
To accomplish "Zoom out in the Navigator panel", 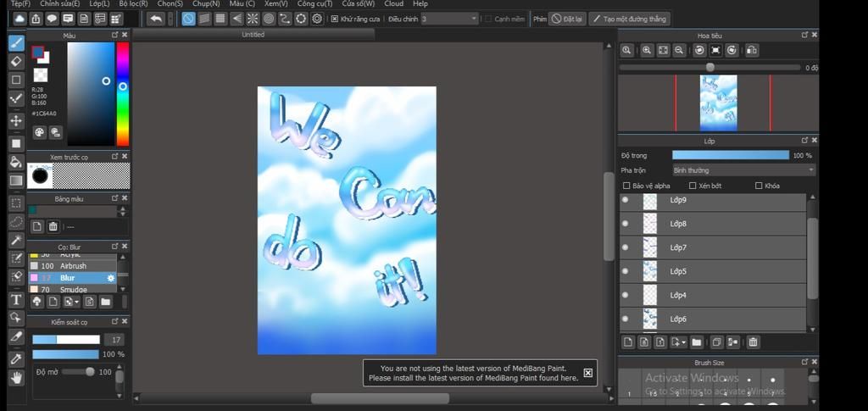I will click(x=679, y=50).
